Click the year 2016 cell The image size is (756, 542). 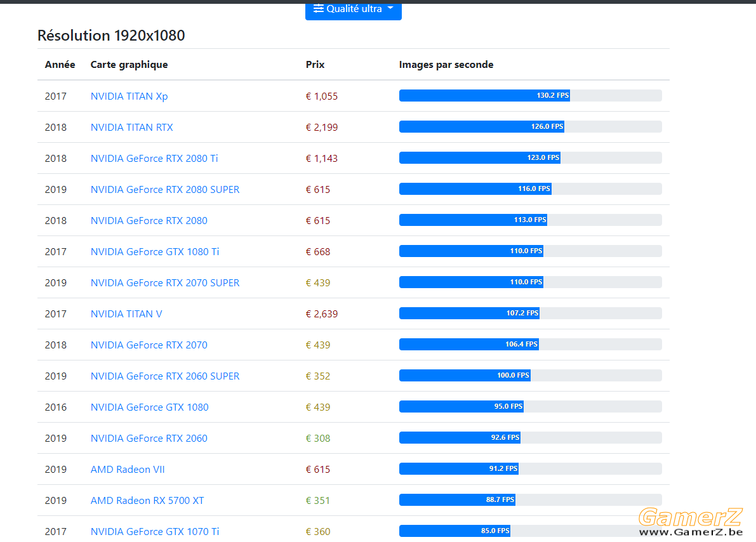click(x=55, y=407)
